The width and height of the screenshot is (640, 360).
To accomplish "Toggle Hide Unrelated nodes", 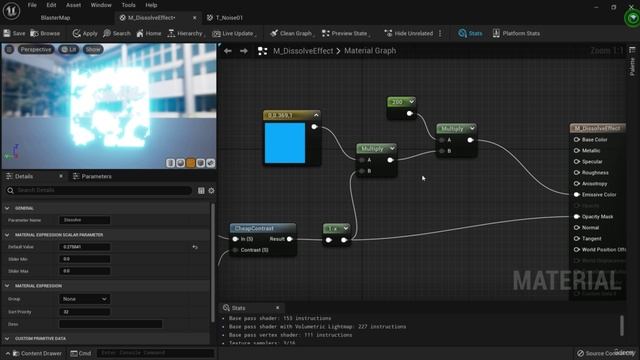I will [409, 33].
